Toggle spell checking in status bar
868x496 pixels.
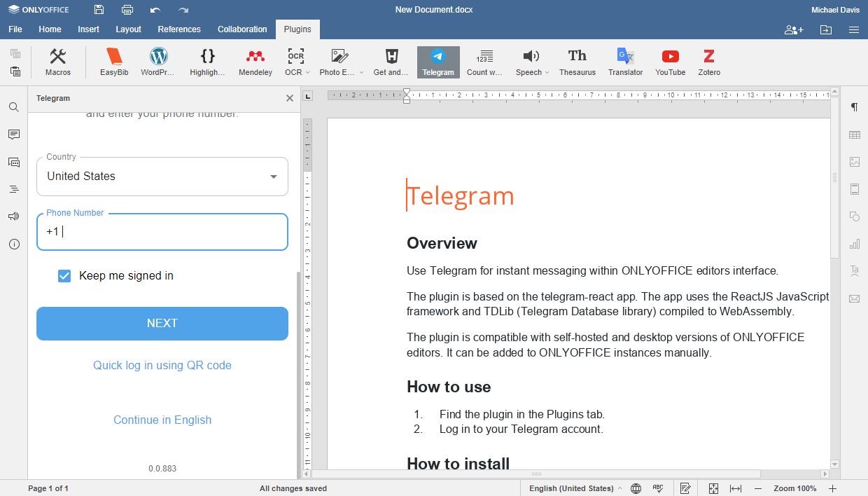tap(658, 488)
